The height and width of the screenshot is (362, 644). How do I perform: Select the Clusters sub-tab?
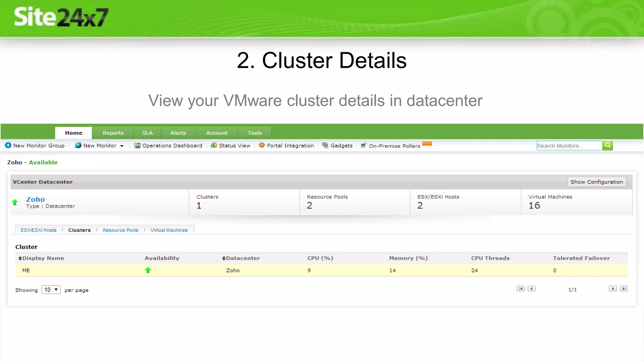79,230
